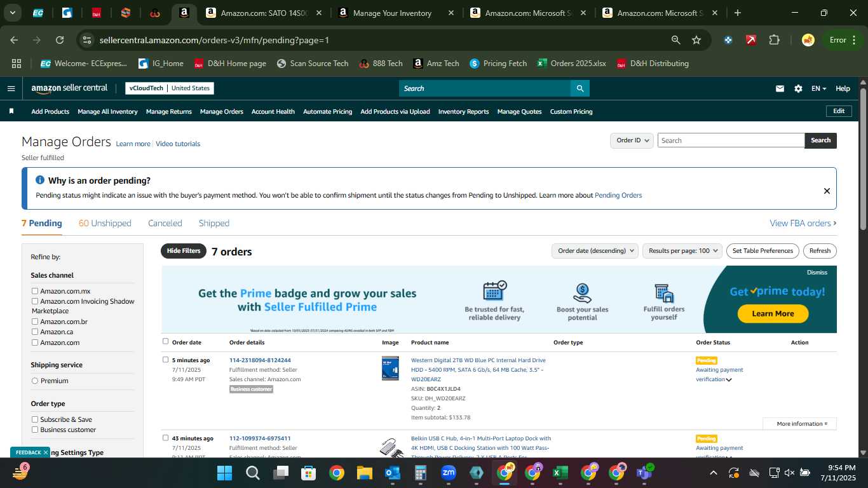
Task: Click the Pending Orders help link
Action: [618, 195]
